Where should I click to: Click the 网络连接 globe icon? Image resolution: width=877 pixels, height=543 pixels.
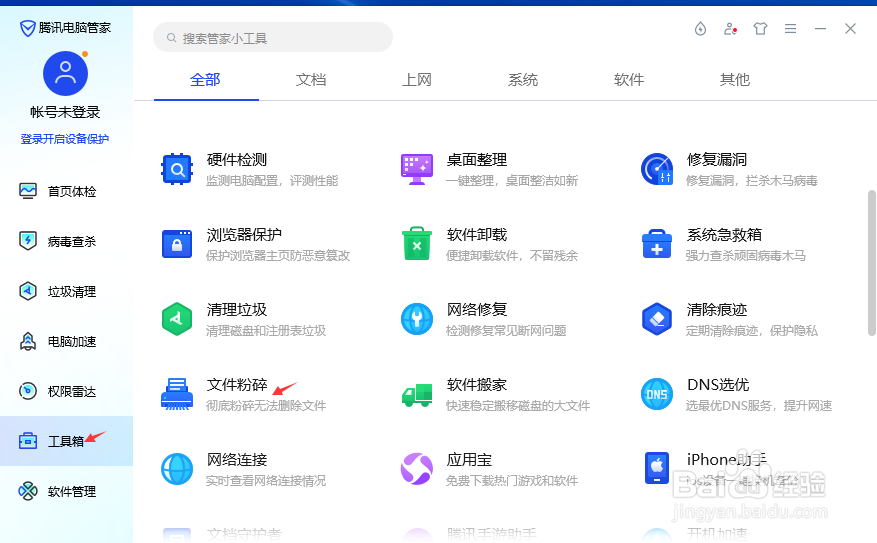(x=177, y=469)
